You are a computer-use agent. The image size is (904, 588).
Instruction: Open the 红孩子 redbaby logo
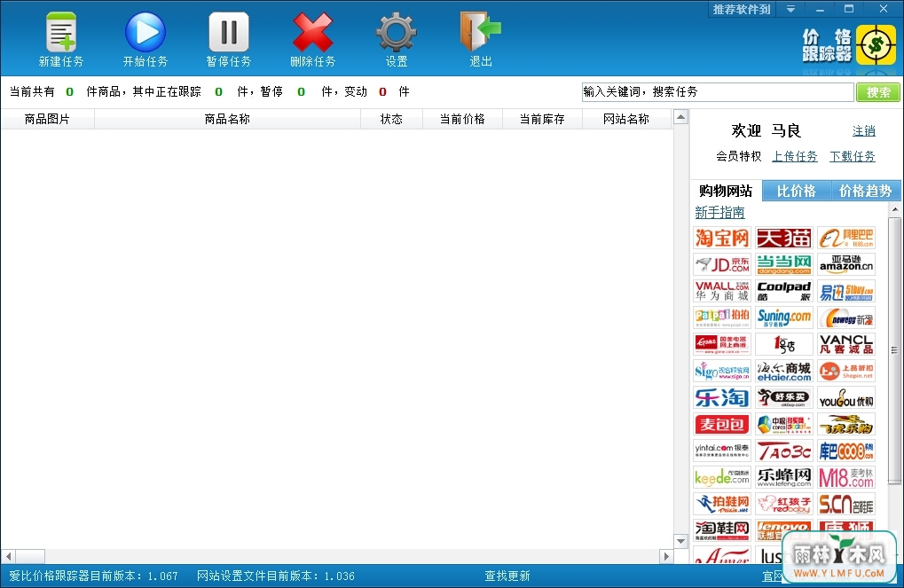(784, 503)
